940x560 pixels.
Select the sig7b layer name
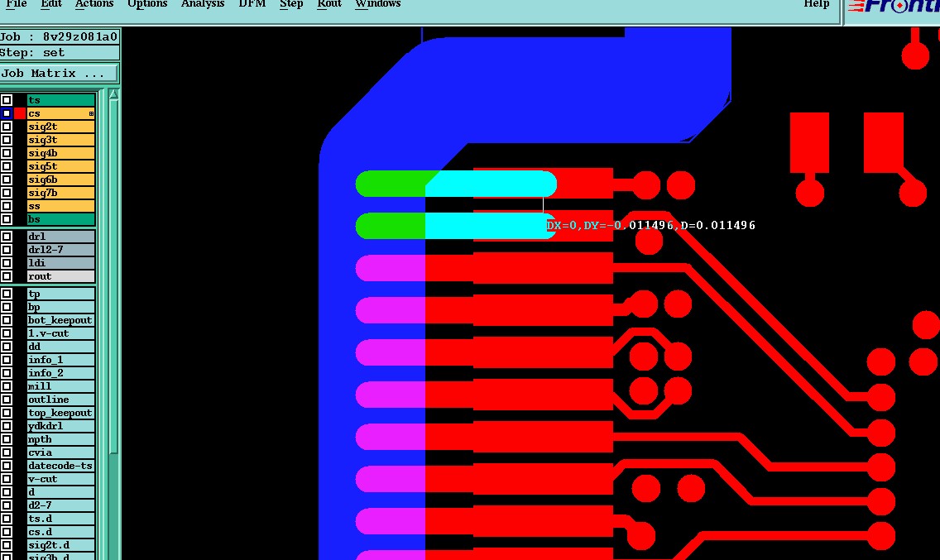[x=61, y=193]
